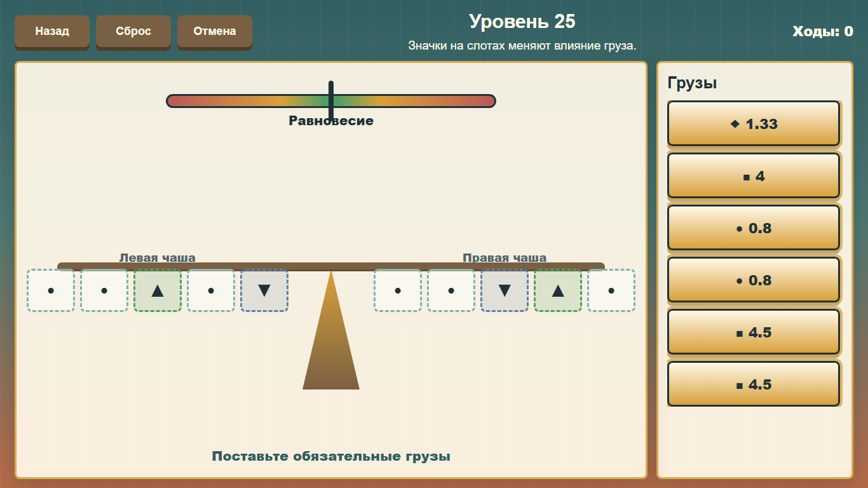The width and height of the screenshot is (868, 488).
Task: Select right pan dot slot before the down-triangle
Action: click(x=451, y=290)
